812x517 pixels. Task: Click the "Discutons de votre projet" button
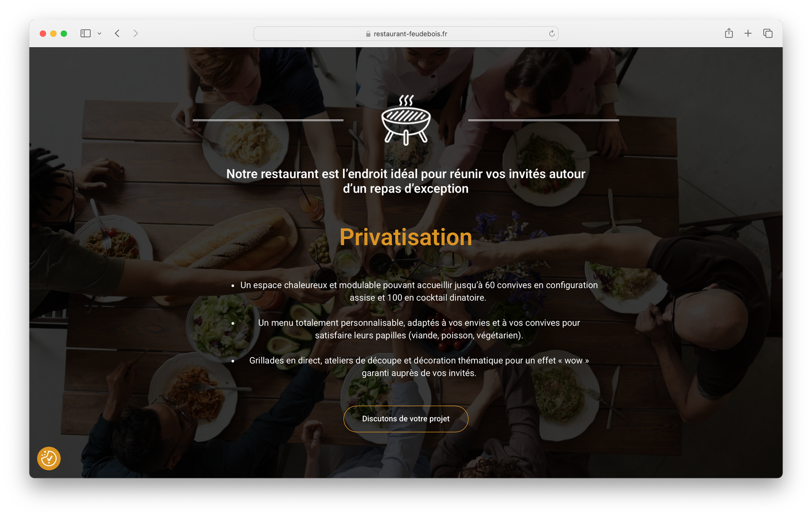click(406, 419)
